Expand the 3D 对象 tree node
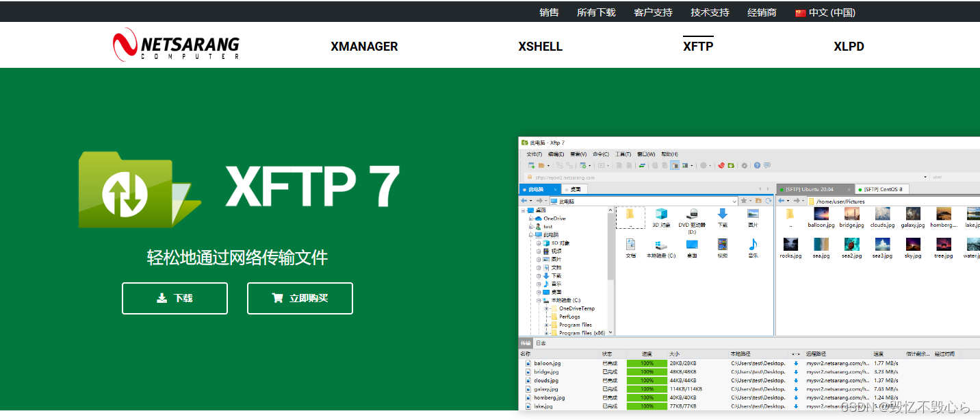The height and width of the screenshot is (420, 980). tap(539, 243)
